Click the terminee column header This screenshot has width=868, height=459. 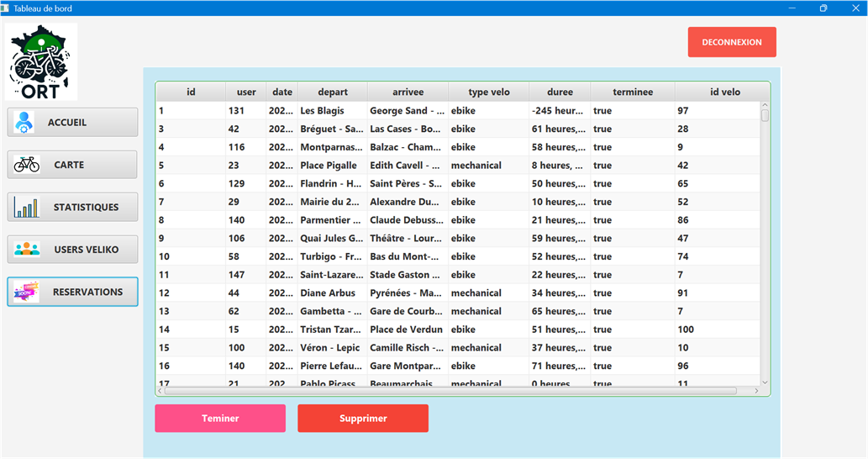click(632, 92)
